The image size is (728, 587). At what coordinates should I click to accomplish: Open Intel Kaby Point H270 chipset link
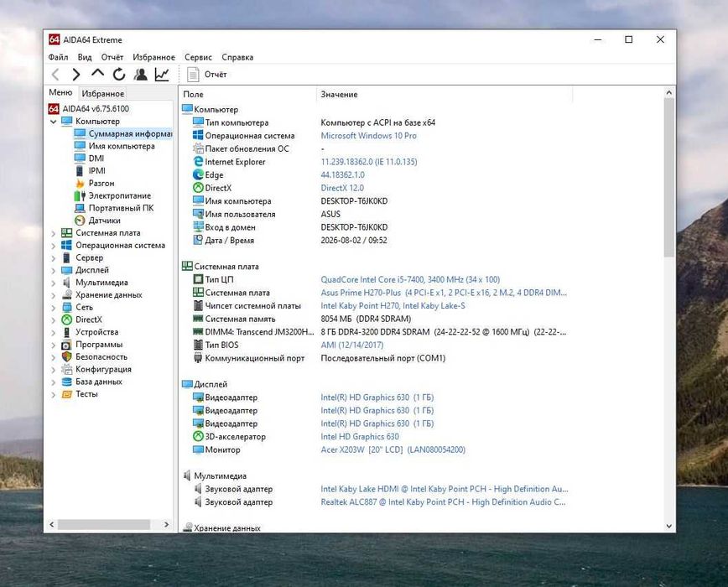[393, 306]
